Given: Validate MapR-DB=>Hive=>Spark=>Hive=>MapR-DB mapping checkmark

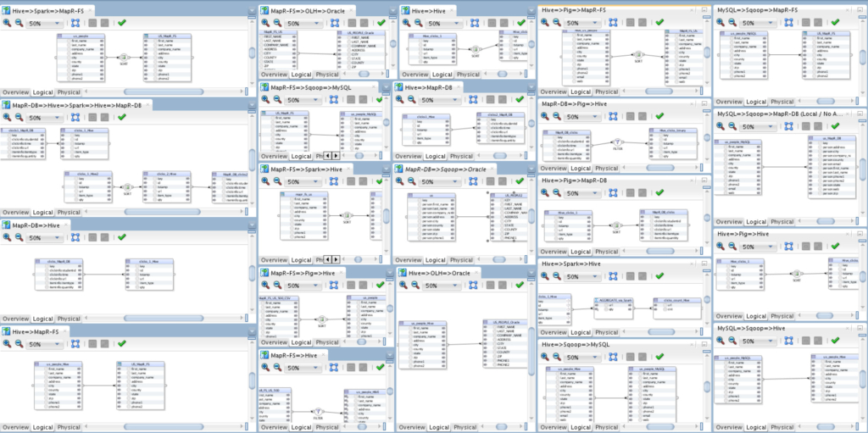Looking at the screenshot, I should (122, 118).
